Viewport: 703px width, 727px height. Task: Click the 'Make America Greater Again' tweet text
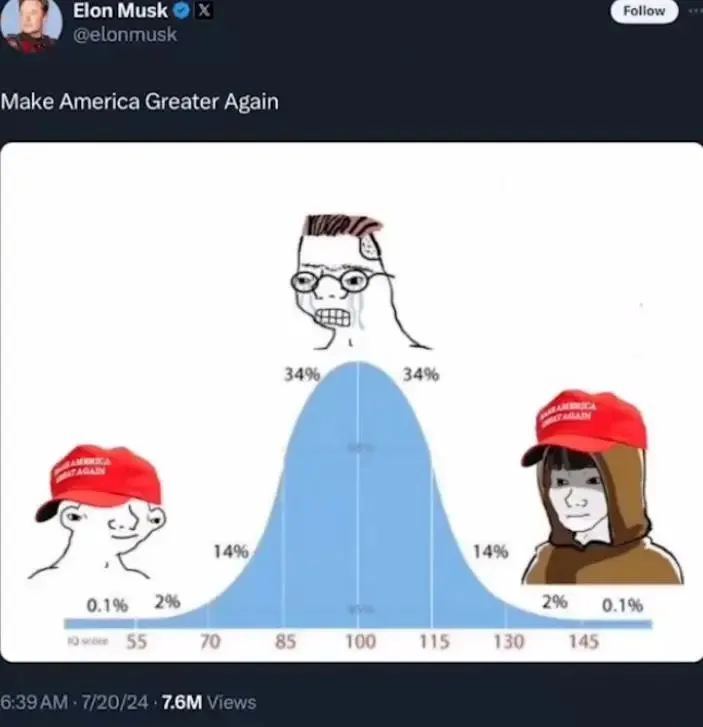click(140, 102)
